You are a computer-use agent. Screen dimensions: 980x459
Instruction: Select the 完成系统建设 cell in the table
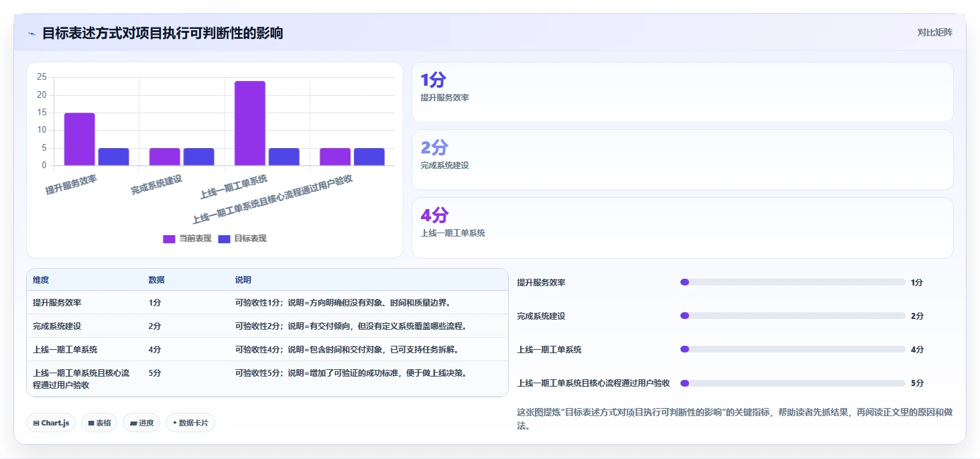tap(57, 326)
